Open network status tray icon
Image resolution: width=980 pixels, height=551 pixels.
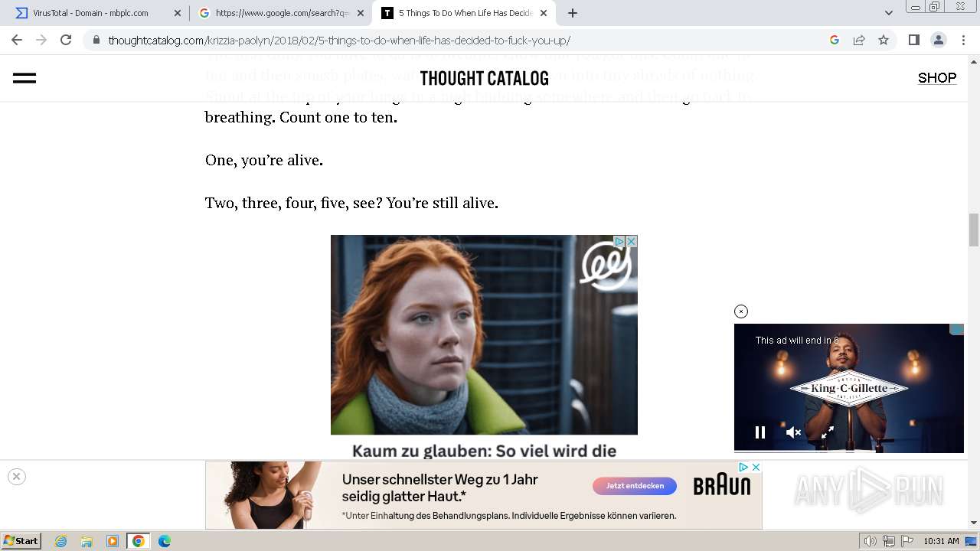point(889,541)
